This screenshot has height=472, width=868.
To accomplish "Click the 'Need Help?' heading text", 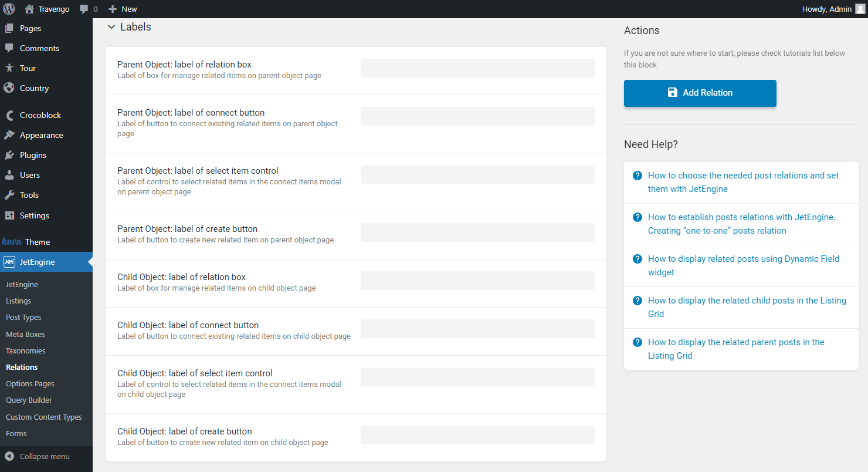I will click(651, 144).
